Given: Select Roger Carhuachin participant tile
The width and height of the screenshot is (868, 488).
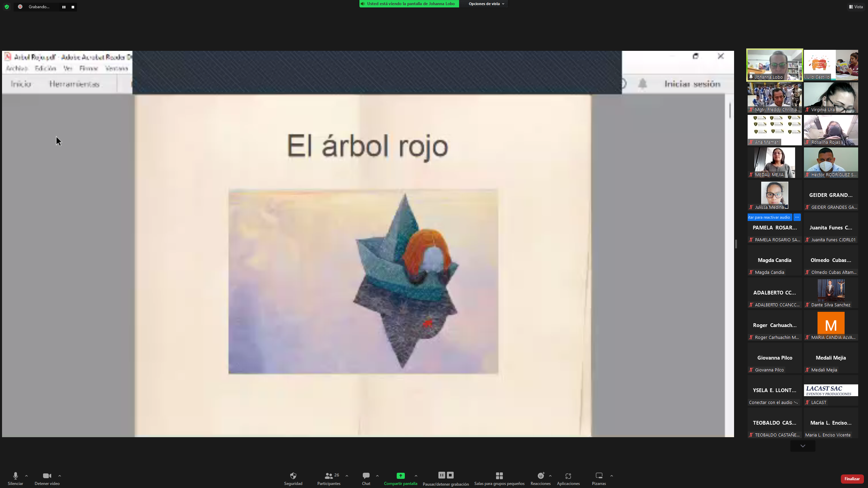Looking at the screenshot, I should 774,325.
